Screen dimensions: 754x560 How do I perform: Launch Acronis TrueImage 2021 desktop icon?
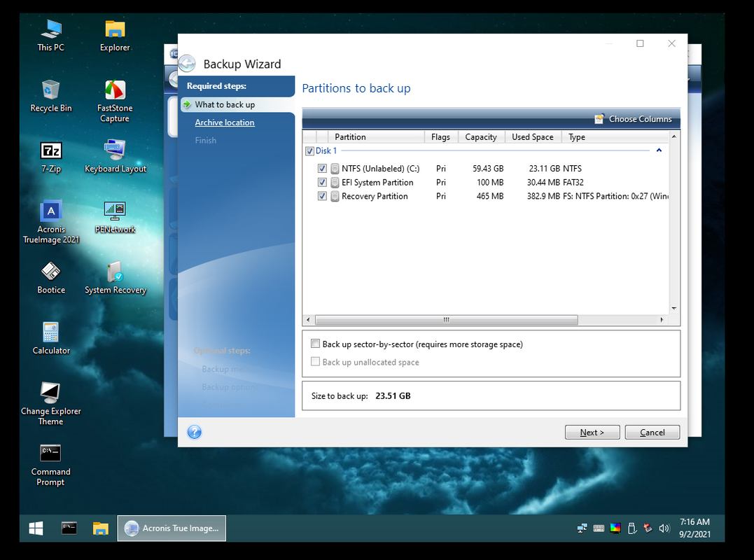tap(51, 222)
